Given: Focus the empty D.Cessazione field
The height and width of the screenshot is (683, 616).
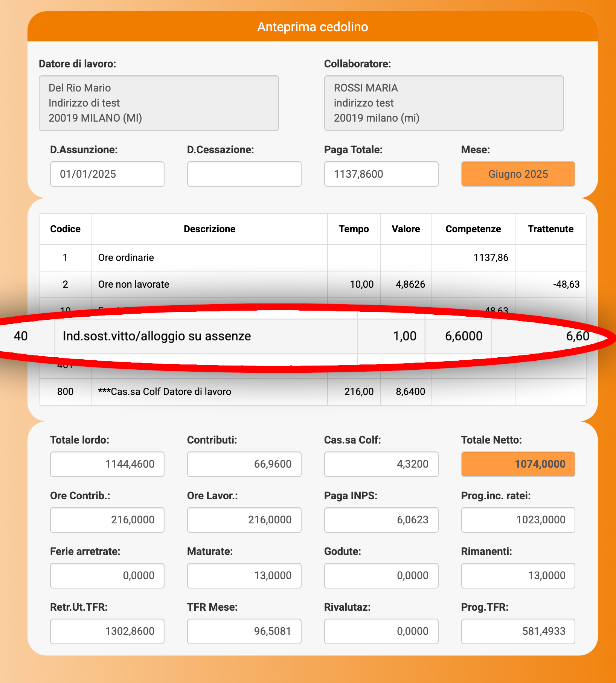Looking at the screenshot, I should point(244,174).
